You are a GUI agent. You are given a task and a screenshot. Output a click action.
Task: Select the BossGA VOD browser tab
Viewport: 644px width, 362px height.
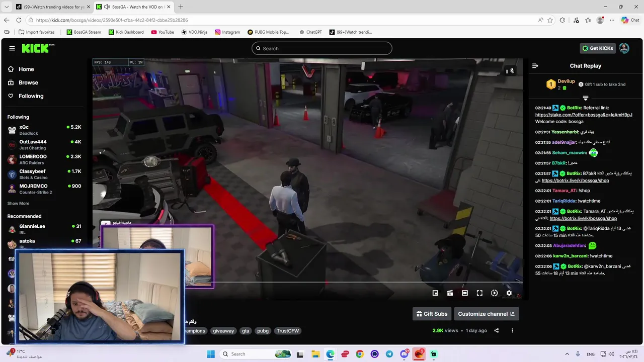[133, 7]
